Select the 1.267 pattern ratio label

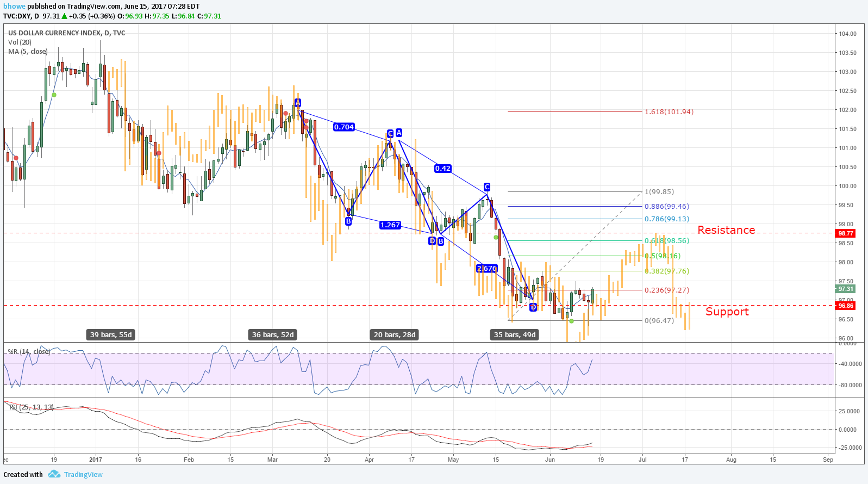pos(390,225)
